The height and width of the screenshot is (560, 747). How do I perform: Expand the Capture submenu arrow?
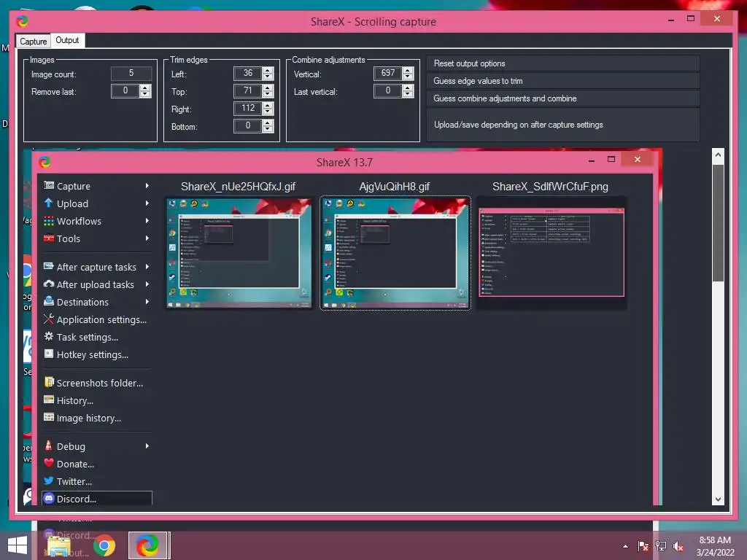tap(147, 186)
